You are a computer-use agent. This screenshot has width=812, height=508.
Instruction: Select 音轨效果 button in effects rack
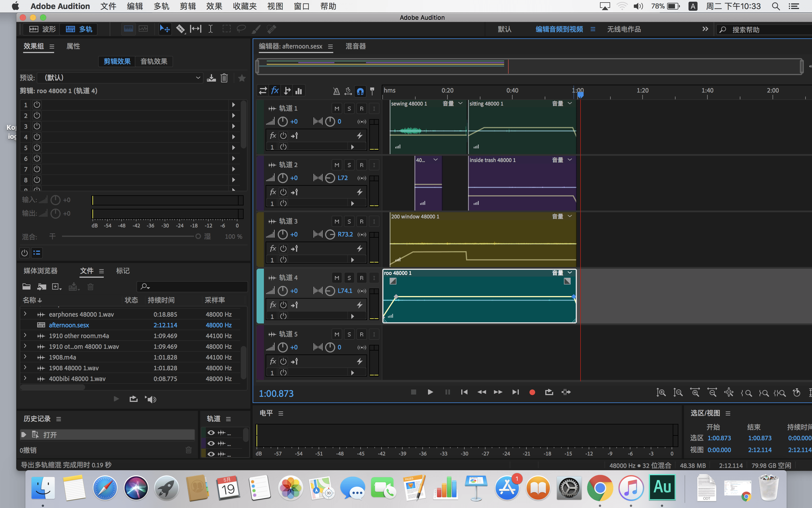point(154,61)
